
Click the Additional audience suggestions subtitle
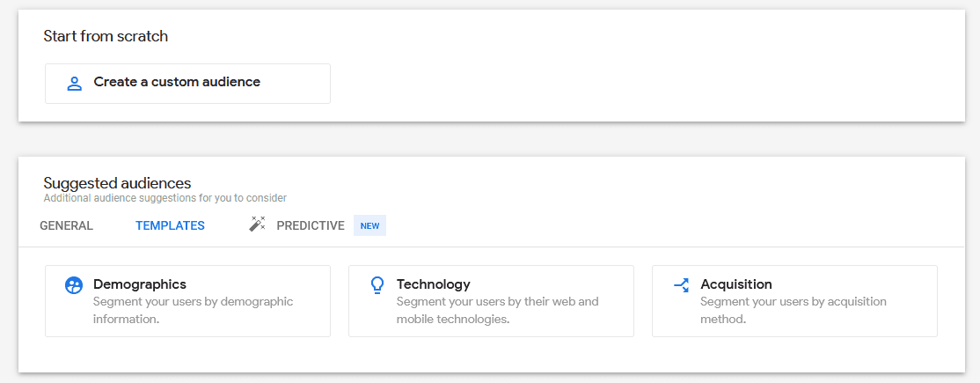coord(165,198)
